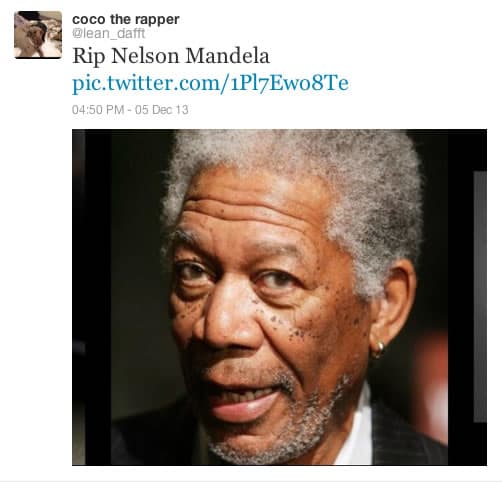Click the gold hoop earring in photo

[378, 350]
